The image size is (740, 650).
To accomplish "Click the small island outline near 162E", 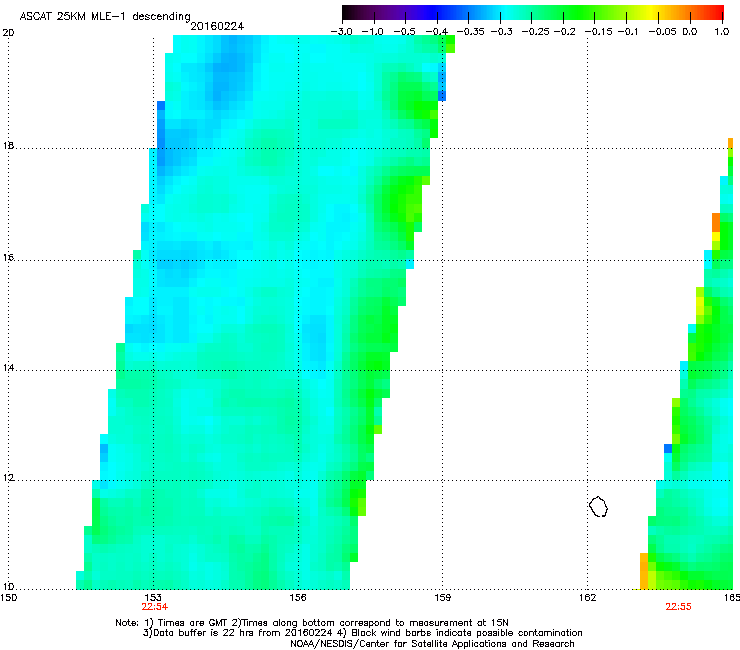I will click(598, 506).
